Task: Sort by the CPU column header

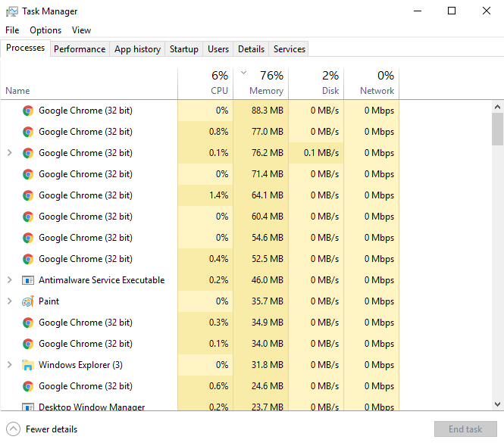Action: click(x=205, y=84)
